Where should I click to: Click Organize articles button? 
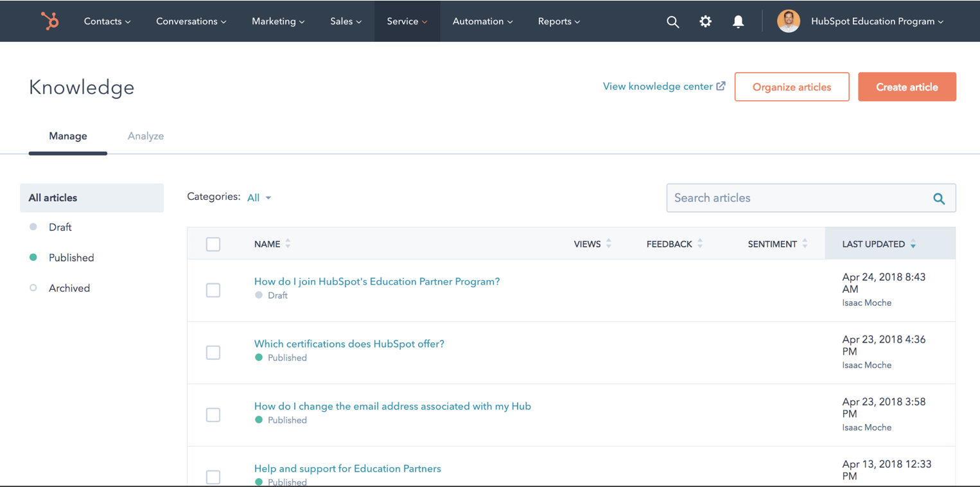[x=792, y=87]
